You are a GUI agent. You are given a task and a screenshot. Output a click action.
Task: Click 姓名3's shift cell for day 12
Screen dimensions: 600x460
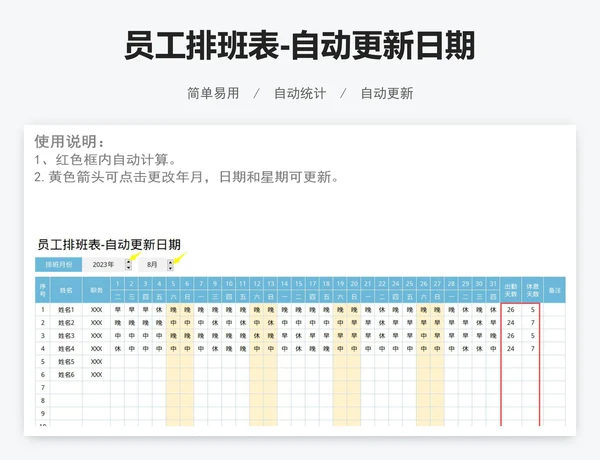click(x=257, y=336)
